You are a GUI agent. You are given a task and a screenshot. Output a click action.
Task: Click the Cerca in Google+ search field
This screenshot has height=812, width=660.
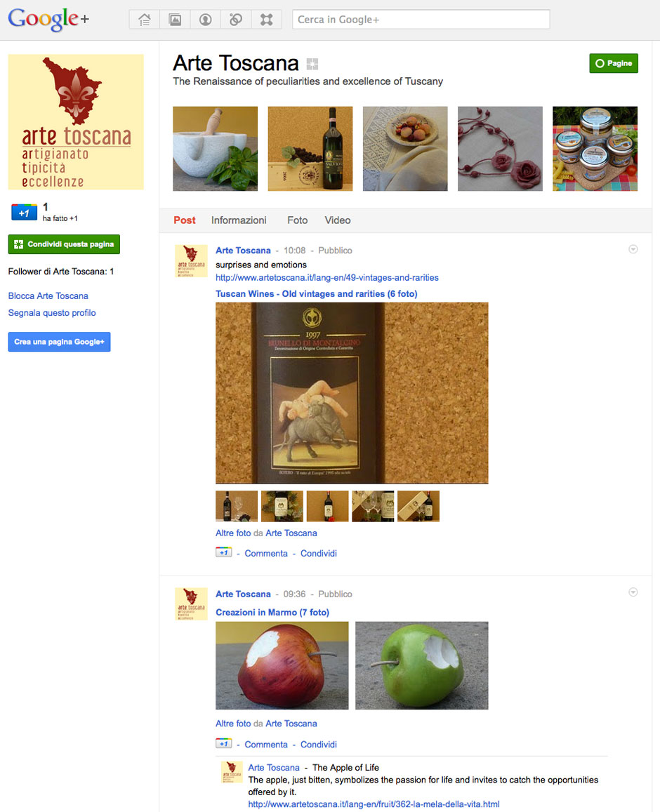coord(421,20)
